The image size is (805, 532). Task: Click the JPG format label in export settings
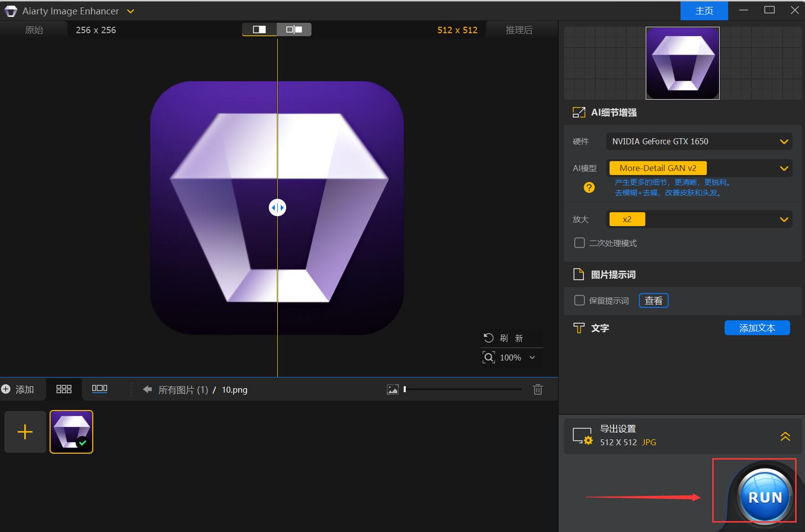click(x=649, y=442)
